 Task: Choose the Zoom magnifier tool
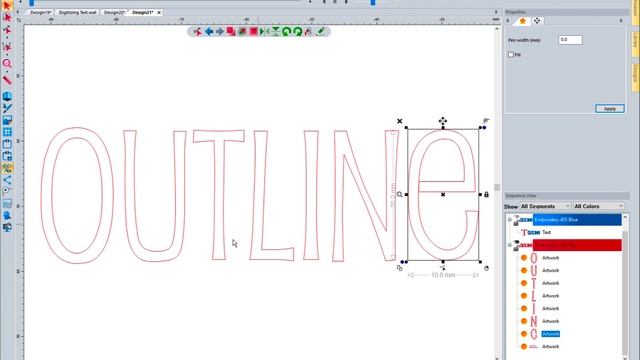[x=7, y=63]
